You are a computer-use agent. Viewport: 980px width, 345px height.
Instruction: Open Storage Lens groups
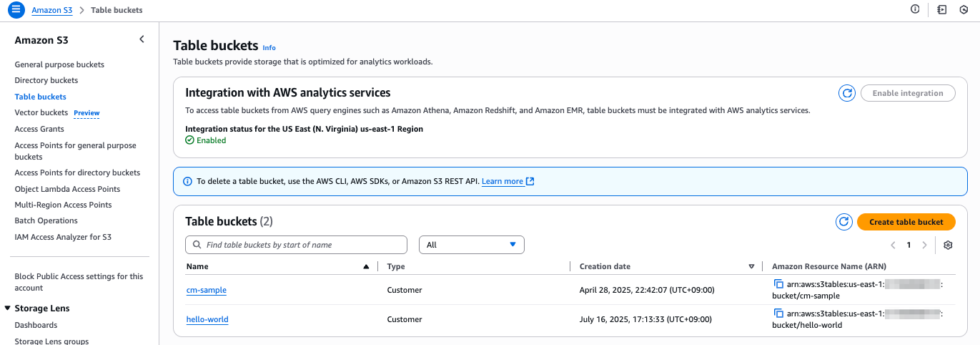coord(51,341)
